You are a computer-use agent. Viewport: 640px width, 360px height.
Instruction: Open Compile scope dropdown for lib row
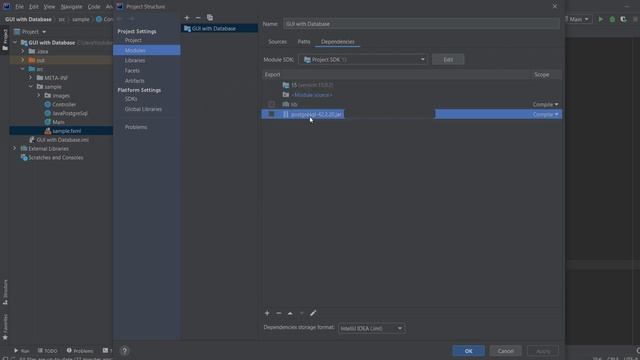(545, 104)
